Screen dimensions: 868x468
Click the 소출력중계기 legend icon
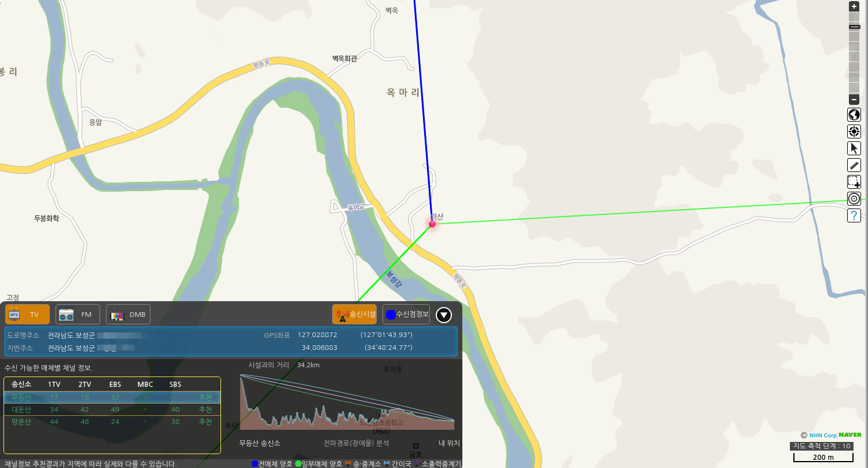click(x=417, y=464)
